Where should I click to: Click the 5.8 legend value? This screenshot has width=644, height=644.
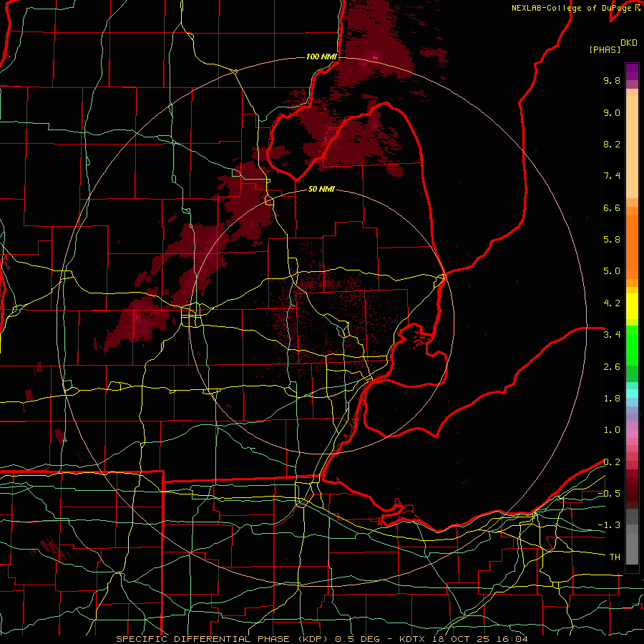pos(612,240)
